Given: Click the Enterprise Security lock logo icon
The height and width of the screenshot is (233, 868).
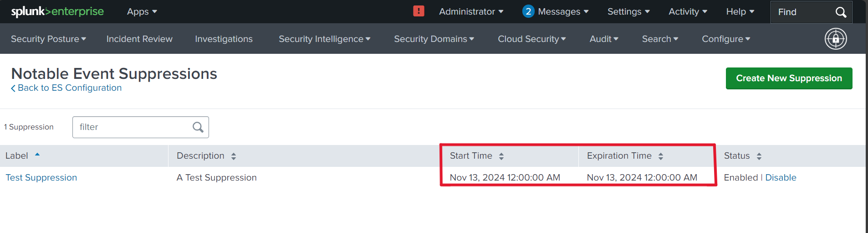Looking at the screenshot, I should tap(836, 39).
